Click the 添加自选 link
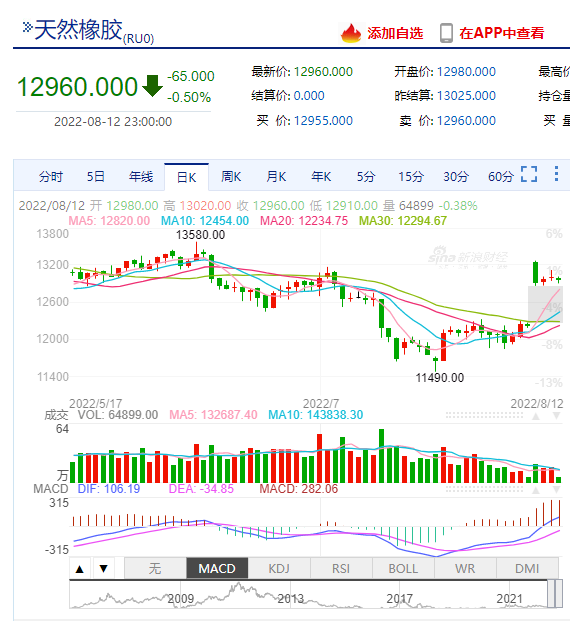Image resolution: width=570 pixels, height=621 pixels. (x=395, y=33)
